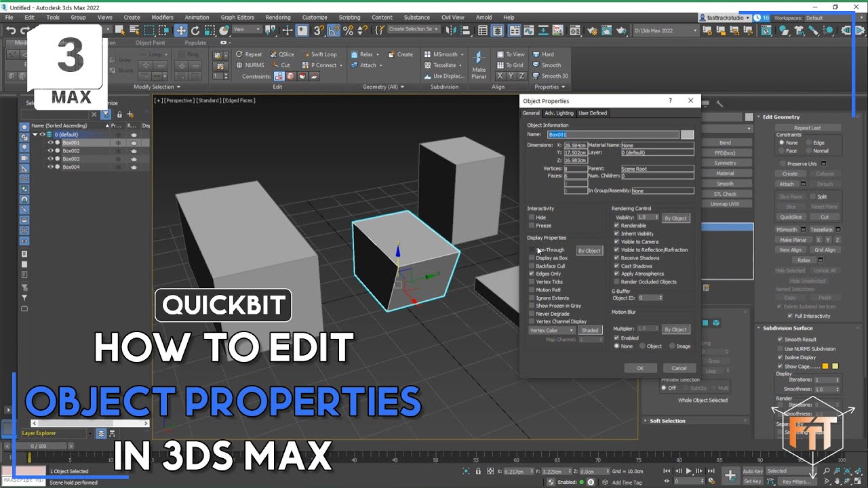
Task: Click the Relax tool in ribbon
Action: click(361, 54)
